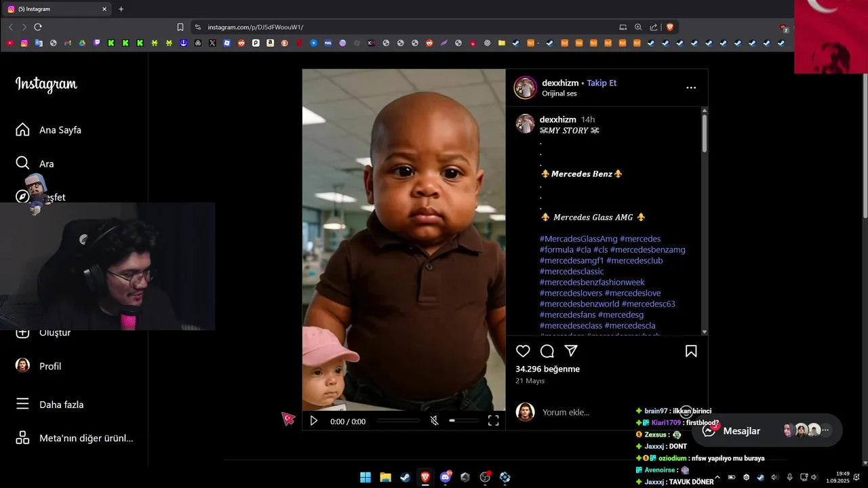This screenshot has width=868, height=488.
Task: Click dexxhizm avatar next to caption
Action: click(x=526, y=123)
